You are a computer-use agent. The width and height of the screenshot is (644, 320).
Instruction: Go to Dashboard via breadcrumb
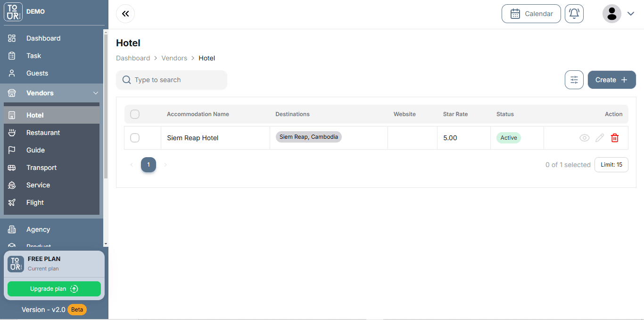coord(133,58)
